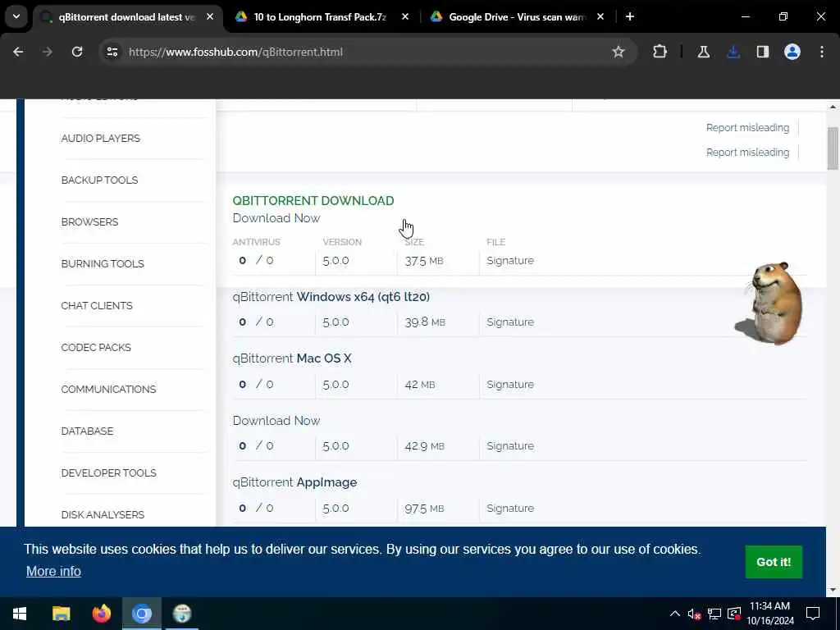This screenshot has width=840, height=630.
Task: Open the network tray icon
Action: 714,614
